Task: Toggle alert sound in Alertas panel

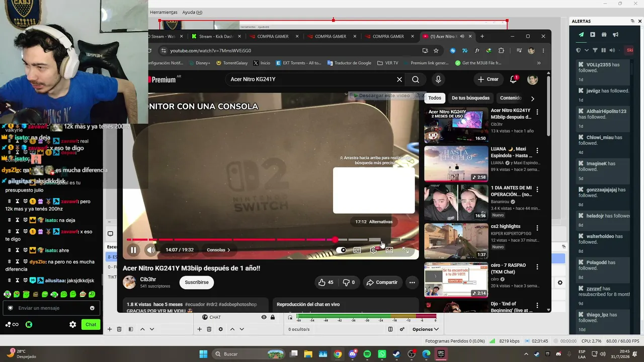Action: click(x=613, y=50)
